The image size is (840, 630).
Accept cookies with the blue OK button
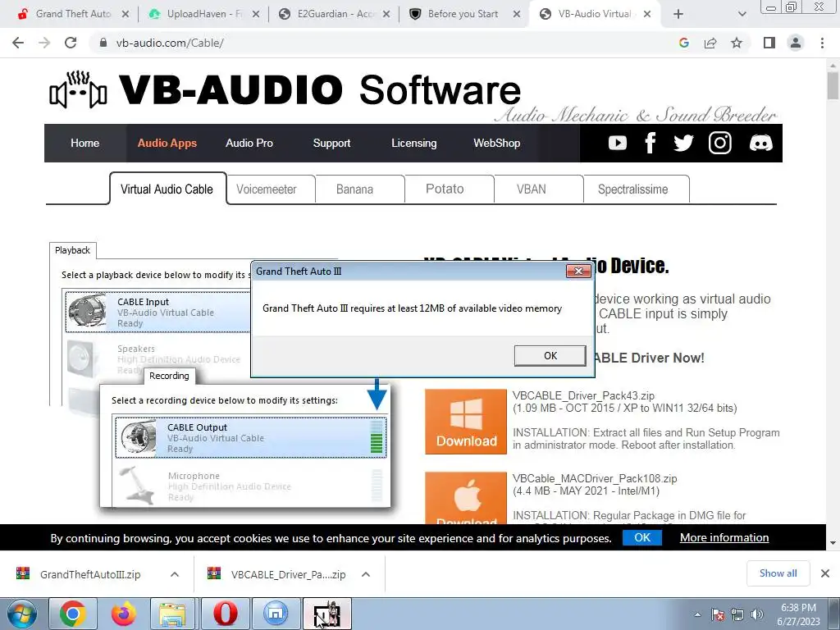(641, 537)
